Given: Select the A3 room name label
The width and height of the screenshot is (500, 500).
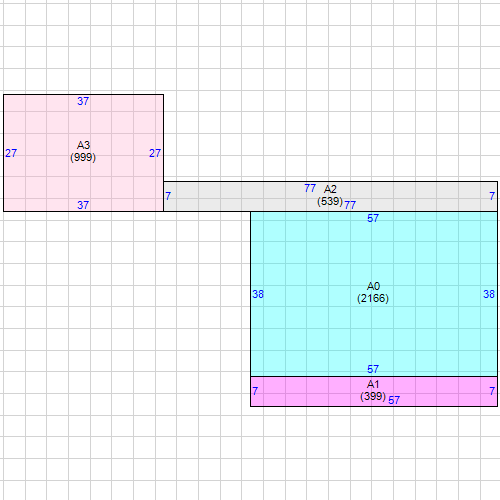Looking at the screenshot, I should point(83,145).
